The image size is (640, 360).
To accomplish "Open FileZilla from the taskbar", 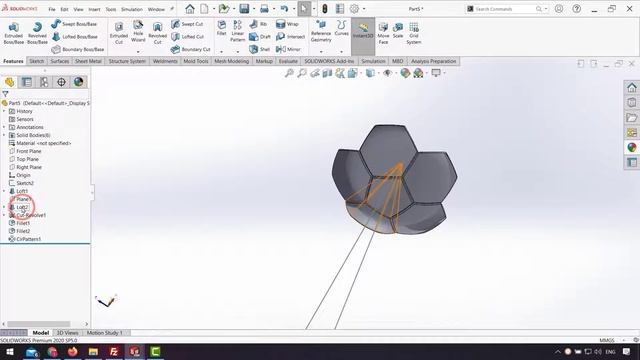I will tap(114, 351).
